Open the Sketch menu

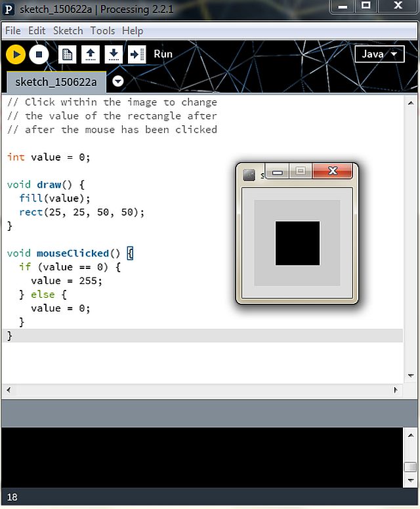(x=68, y=31)
